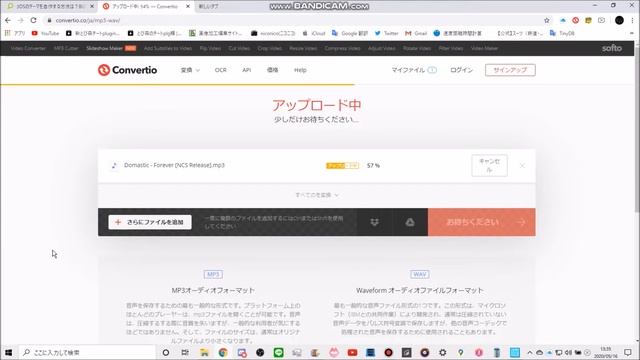
Task: Click the Convertio logo
Action: click(127, 70)
